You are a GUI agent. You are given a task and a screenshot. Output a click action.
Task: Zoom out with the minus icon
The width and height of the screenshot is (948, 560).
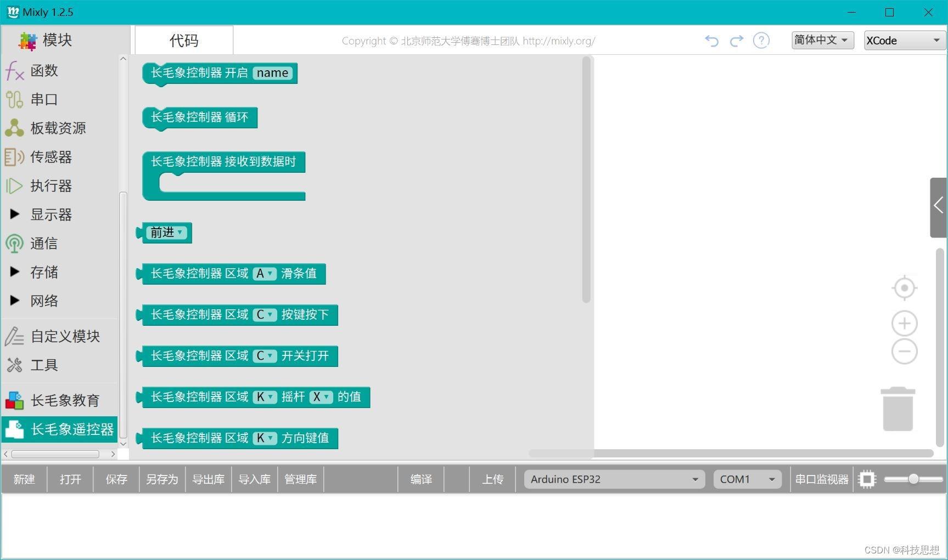click(x=904, y=352)
